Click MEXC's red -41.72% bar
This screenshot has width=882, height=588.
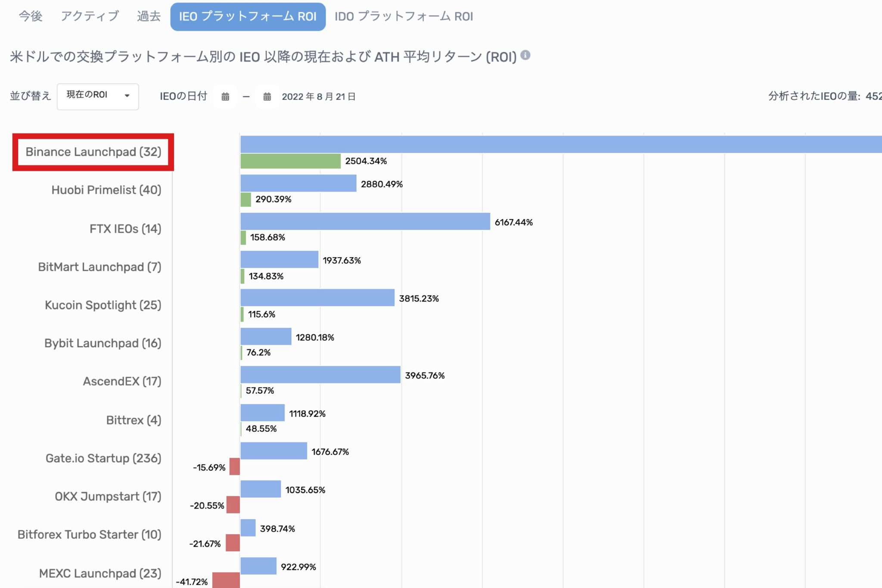coord(226,580)
